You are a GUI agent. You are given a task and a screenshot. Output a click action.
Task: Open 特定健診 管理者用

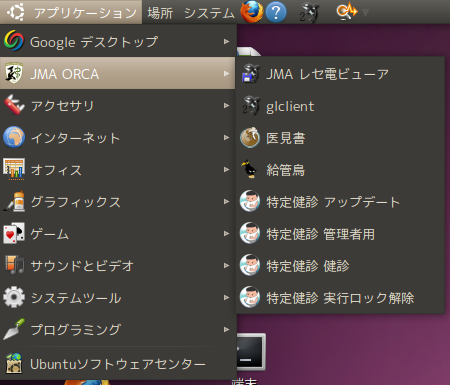[340, 233]
